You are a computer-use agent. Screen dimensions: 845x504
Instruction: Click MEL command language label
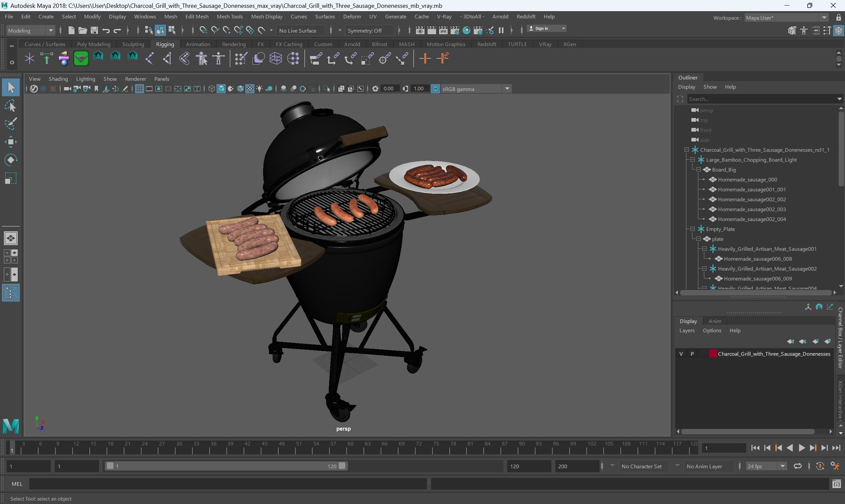tap(17, 484)
